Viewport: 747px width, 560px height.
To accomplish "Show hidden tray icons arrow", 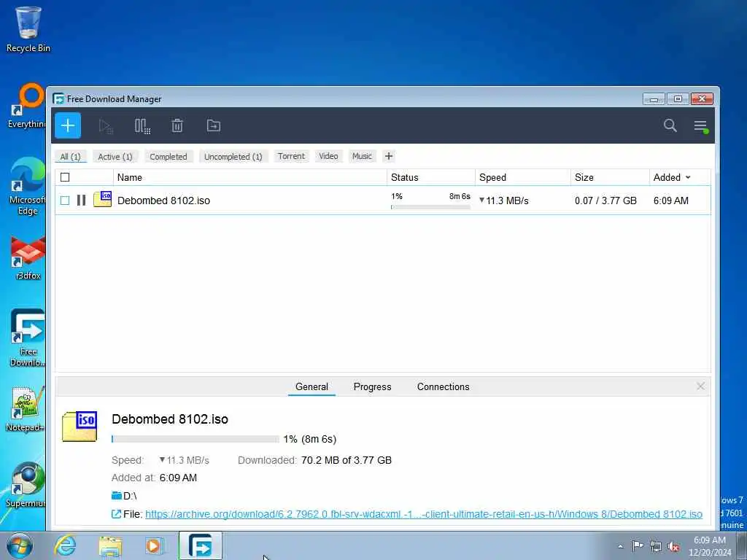I will [620, 546].
